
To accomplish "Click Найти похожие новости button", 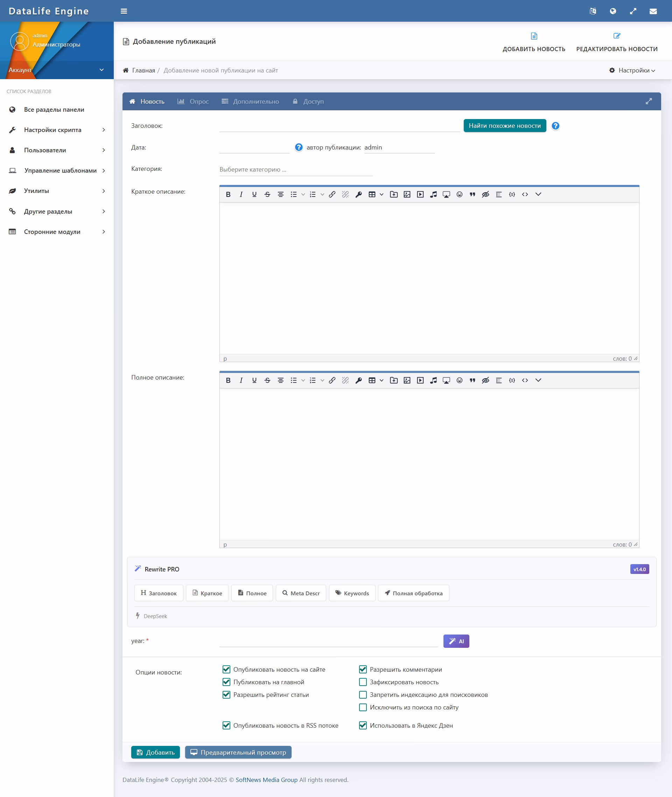I will [504, 126].
